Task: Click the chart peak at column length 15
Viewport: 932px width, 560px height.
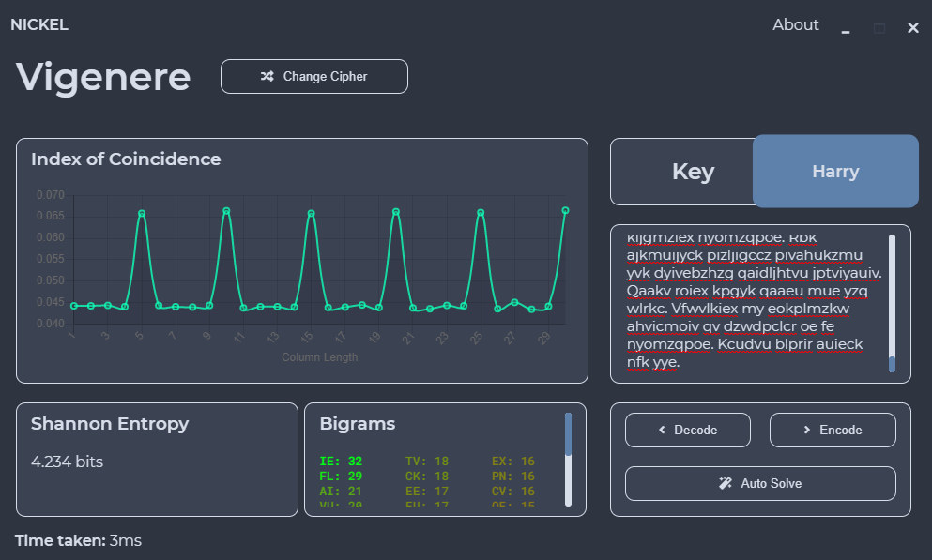Action: pyautogui.click(x=311, y=213)
